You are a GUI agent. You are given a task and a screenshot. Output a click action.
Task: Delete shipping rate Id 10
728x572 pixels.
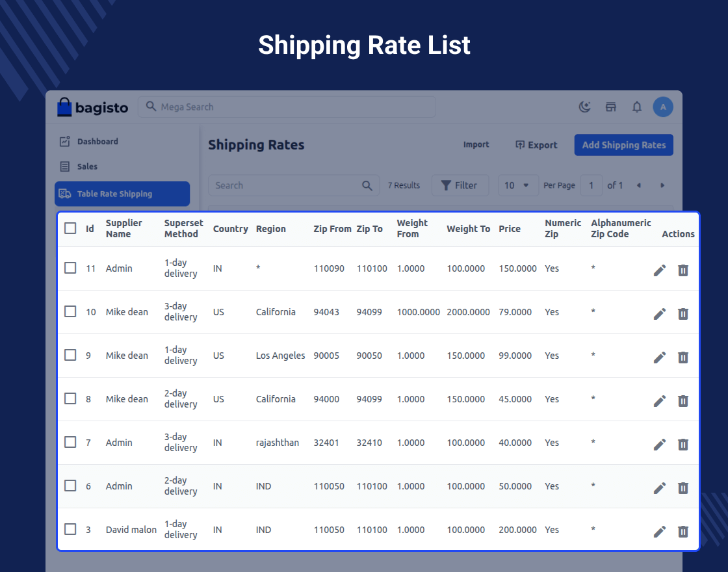683,314
